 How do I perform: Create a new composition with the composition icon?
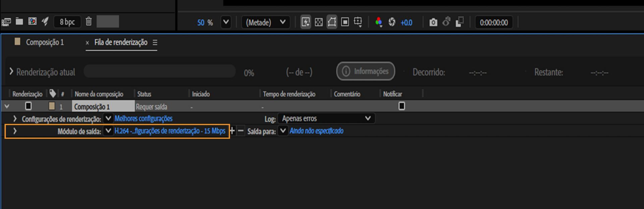click(32, 22)
